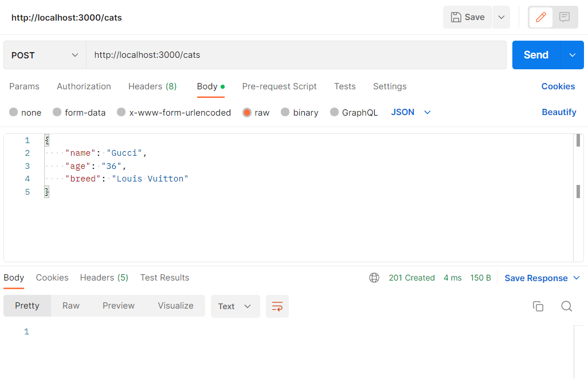Click the 4 ms response time
This screenshot has width=588, height=379.
pyautogui.click(x=453, y=278)
